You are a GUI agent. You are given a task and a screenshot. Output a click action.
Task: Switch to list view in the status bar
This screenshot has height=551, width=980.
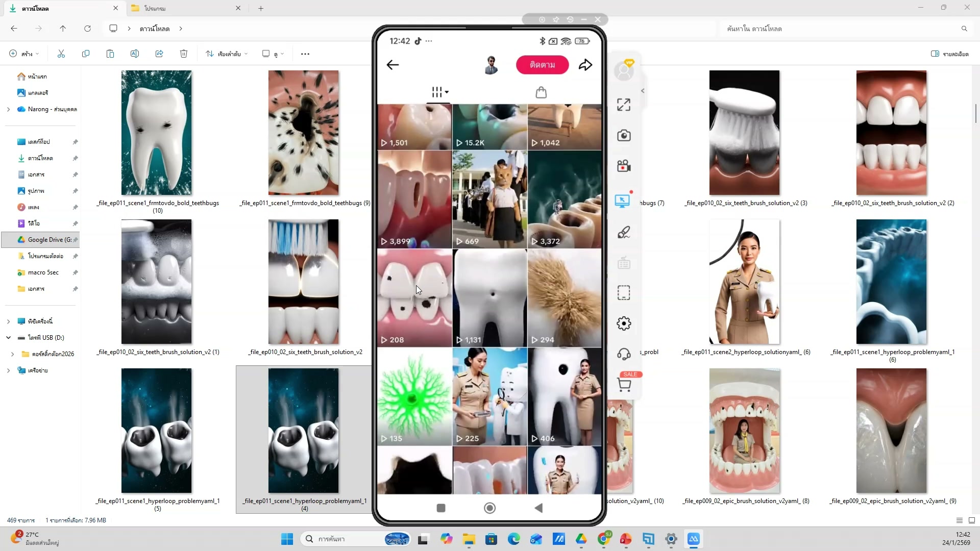959,520
